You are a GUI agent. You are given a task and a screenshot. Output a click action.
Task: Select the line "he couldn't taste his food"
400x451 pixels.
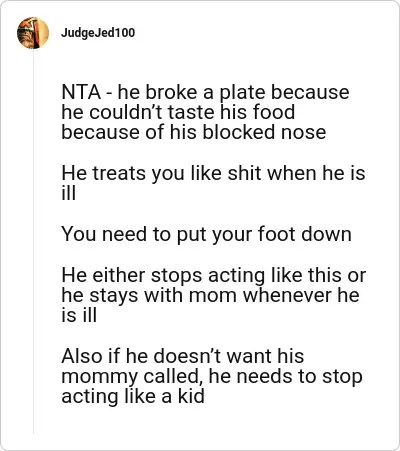pyautogui.click(x=178, y=112)
